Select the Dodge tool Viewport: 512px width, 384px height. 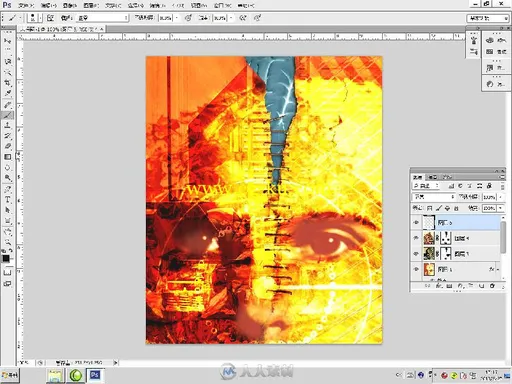(8, 177)
